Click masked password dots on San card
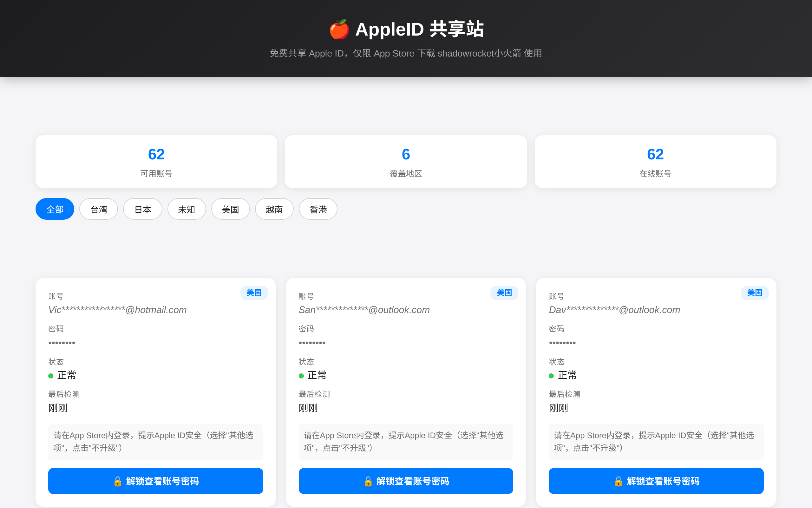The height and width of the screenshot is (508, 812). click(x=312, y=343)
